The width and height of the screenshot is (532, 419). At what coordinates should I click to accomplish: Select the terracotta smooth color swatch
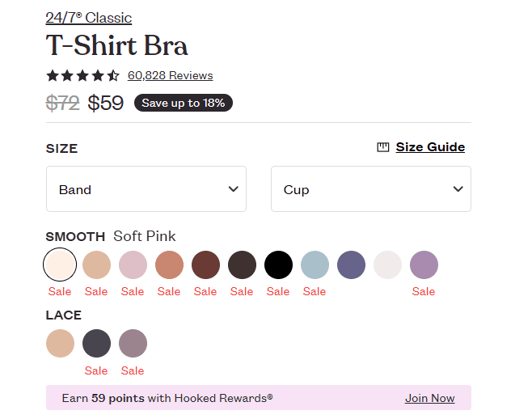click(x=169, y=265)
